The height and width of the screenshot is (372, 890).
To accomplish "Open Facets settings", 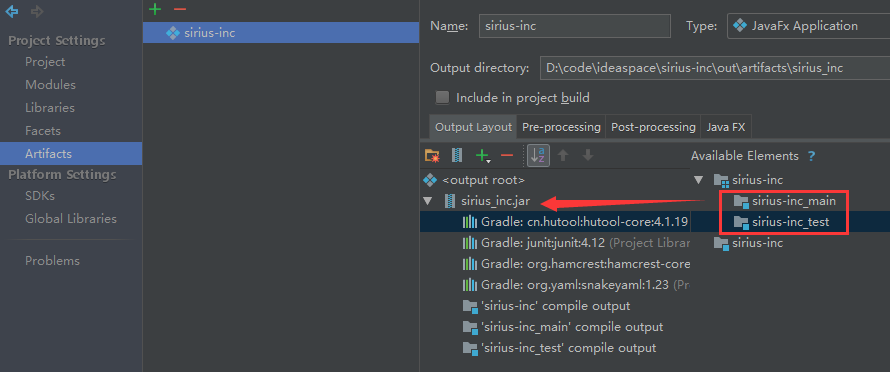I will click(43, 131).
